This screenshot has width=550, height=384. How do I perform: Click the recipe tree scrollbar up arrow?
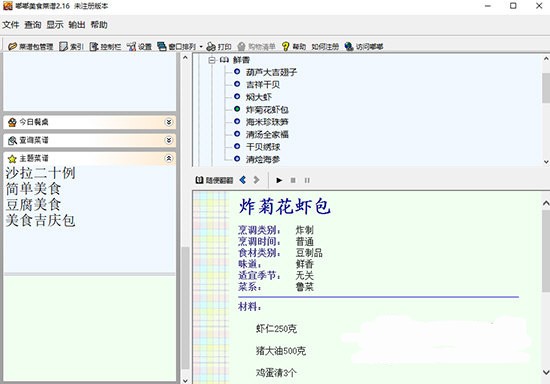(x=546, y=59)
